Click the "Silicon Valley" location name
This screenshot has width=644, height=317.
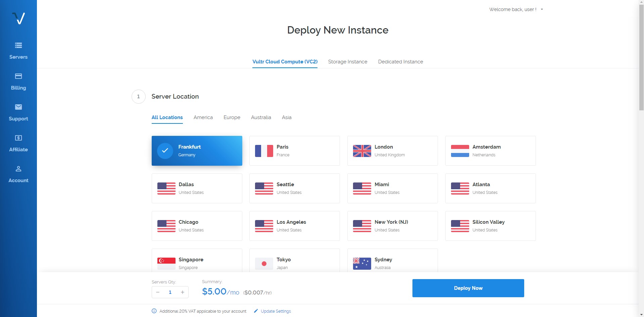point(489,222)
